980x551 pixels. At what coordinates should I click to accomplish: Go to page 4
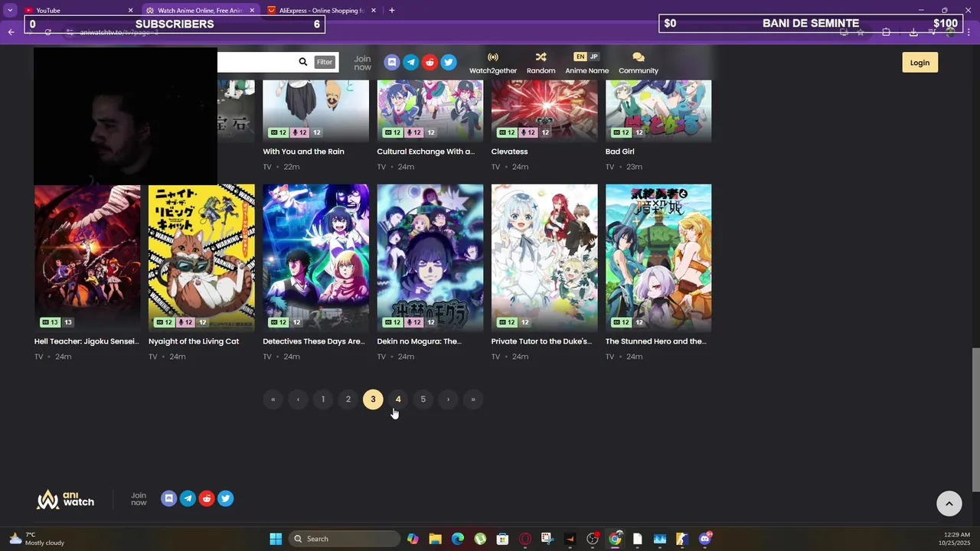(398, 399)
